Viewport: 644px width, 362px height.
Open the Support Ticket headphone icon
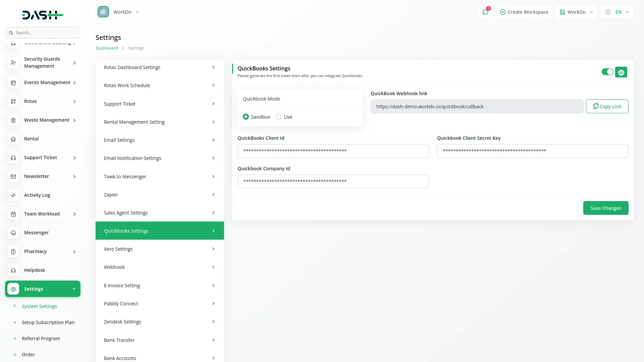[x=13, y=158]
